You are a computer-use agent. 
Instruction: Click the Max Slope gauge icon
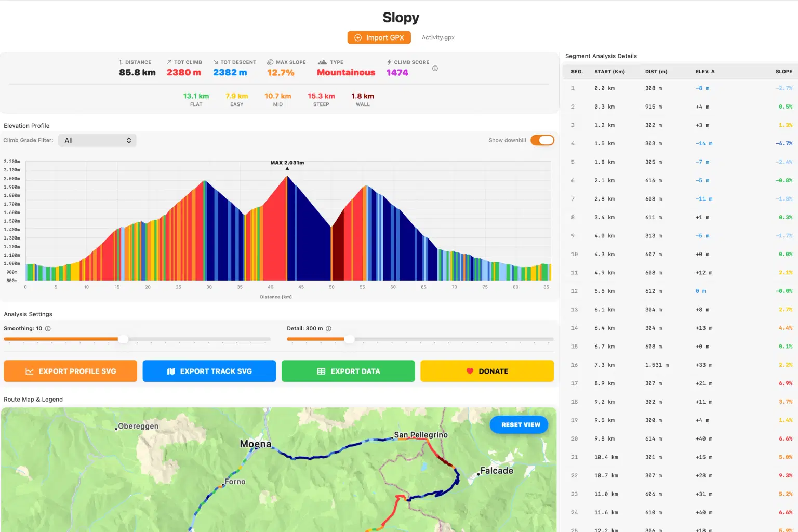coord(270,62)
